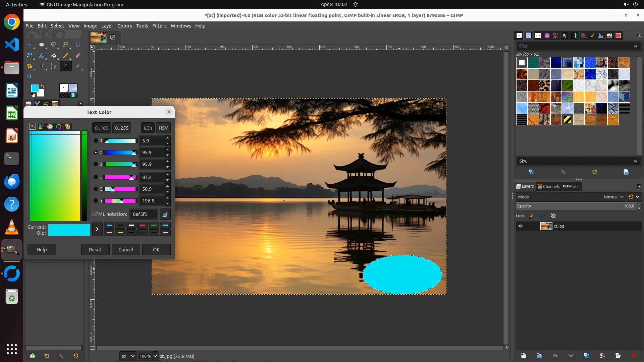Viewport: 644px width, 362px height.
Task: Open the Filters menu
Action: pos(159,26)
